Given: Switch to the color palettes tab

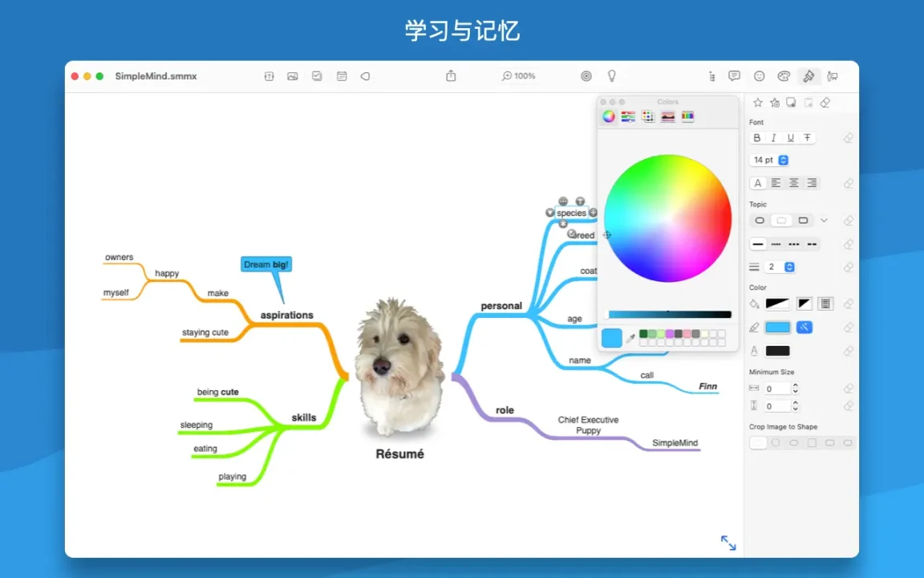Looking at the screenshot, I should (x=648, y=116).
